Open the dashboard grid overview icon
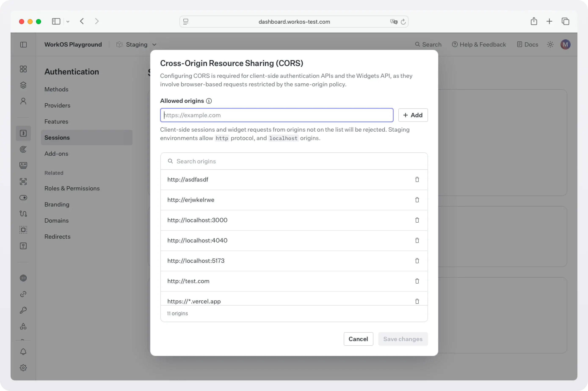 click(x=23, y=69)
